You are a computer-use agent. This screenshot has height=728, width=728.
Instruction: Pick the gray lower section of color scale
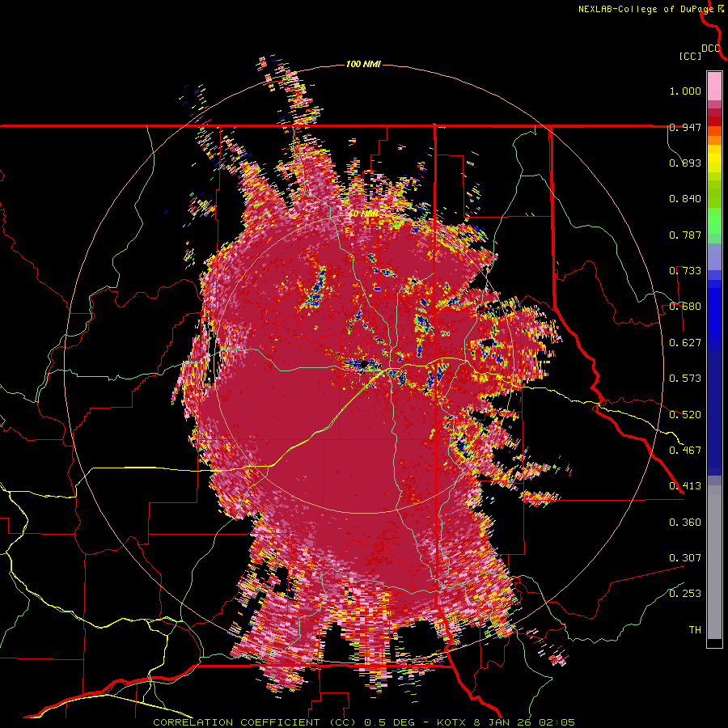click(714, 562)
